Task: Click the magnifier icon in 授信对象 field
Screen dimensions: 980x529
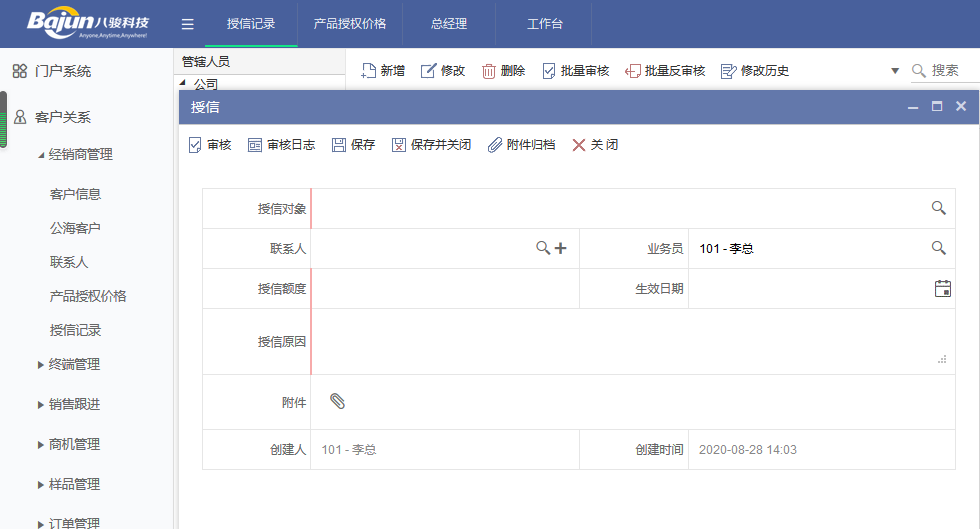Action: coord(938,208)
